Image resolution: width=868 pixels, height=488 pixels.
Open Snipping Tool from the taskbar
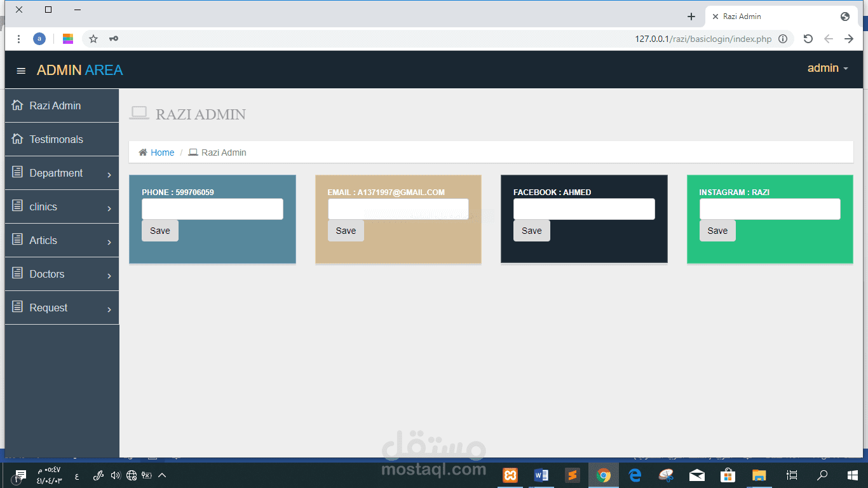tap(666, 475)
